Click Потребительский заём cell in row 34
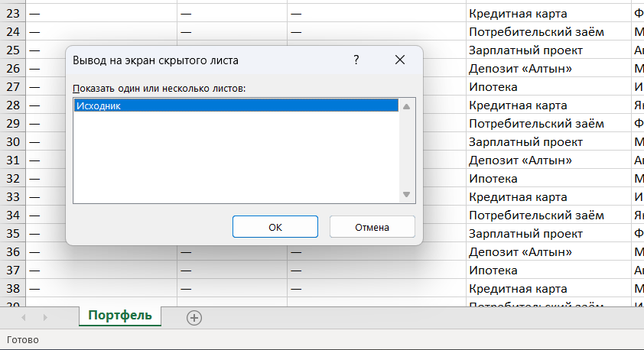 (x=548, y=215)
